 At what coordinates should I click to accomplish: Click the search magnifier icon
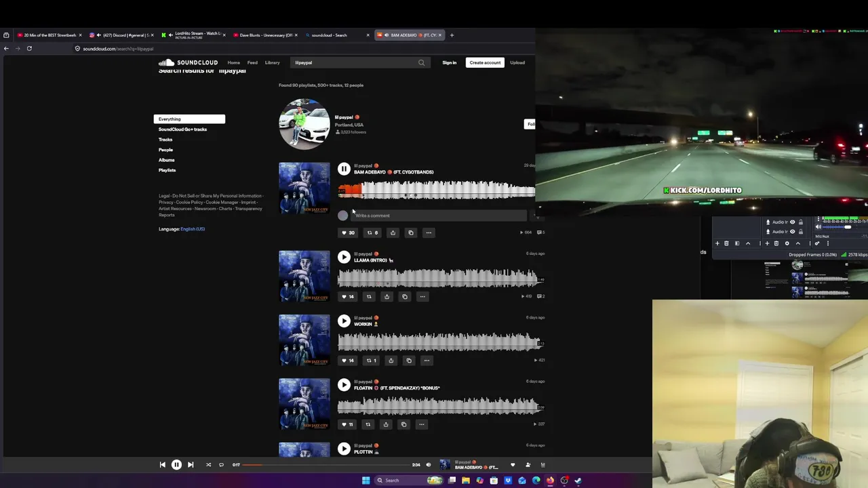(422, 62)
